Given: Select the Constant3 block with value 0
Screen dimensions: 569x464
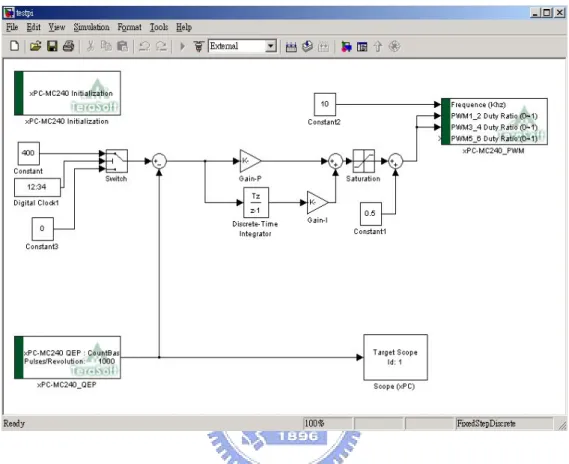Looking at the screenshot, I should (x=42, y=229).
